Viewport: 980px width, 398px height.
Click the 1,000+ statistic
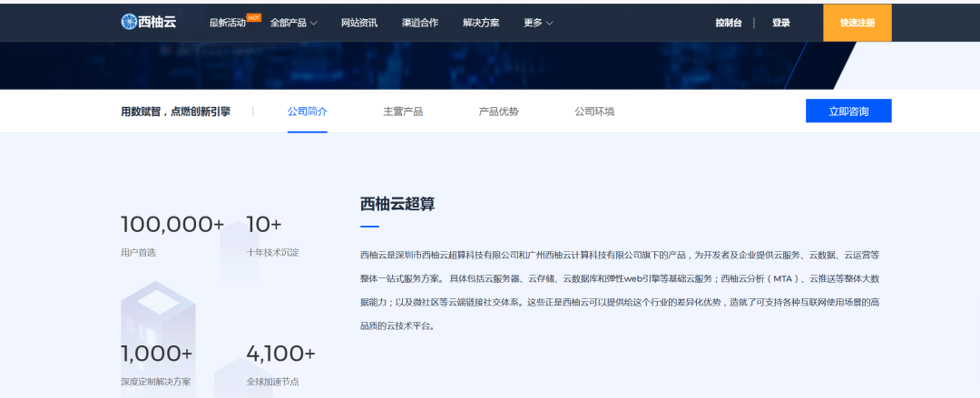point(157,354)
